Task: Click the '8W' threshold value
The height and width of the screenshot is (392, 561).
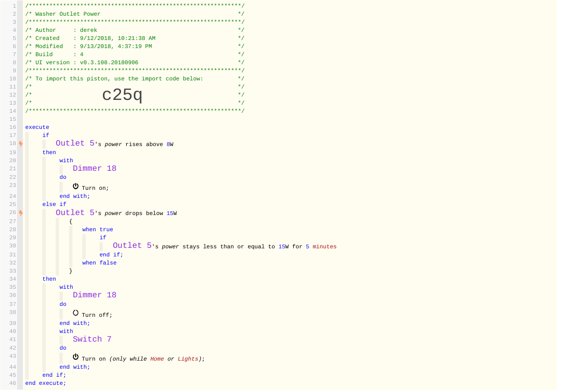Action: pyautogui.click(x=170, y=144)
